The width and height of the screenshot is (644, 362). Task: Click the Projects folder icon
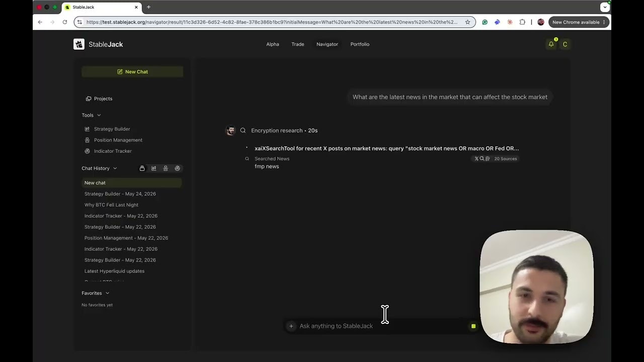coord(89,99)
